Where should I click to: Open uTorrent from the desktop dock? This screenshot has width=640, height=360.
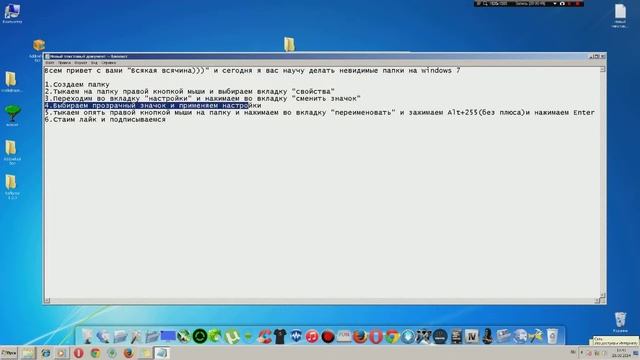click(x=232, y=337)
